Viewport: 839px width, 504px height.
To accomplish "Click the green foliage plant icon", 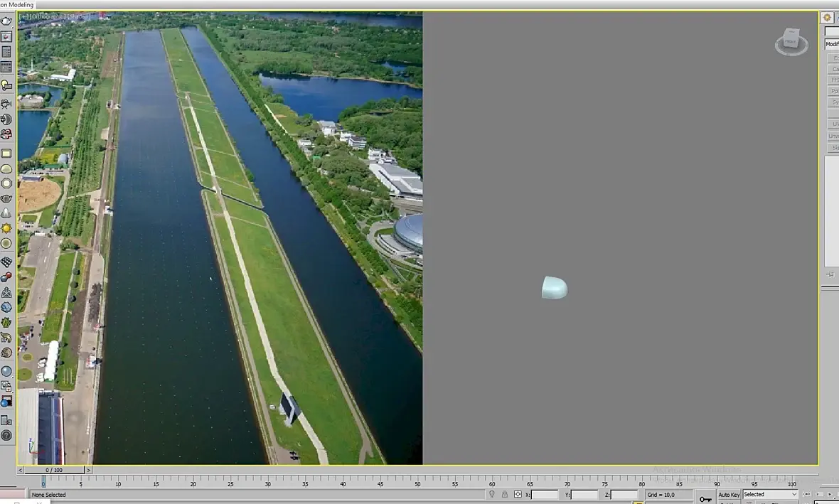I will coord(6,322).
